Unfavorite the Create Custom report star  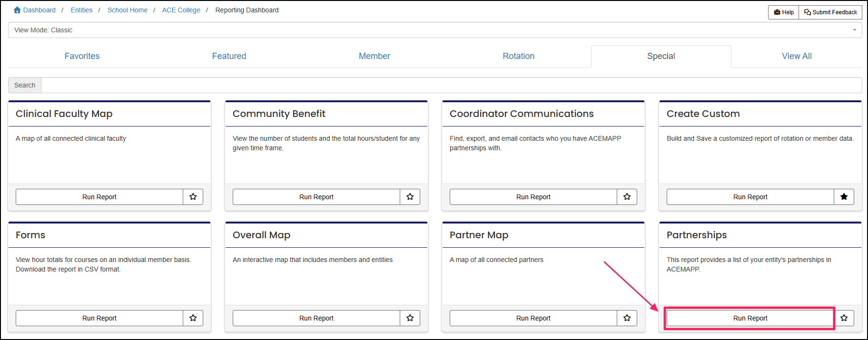pyautogui.click(x=844, y=197)
